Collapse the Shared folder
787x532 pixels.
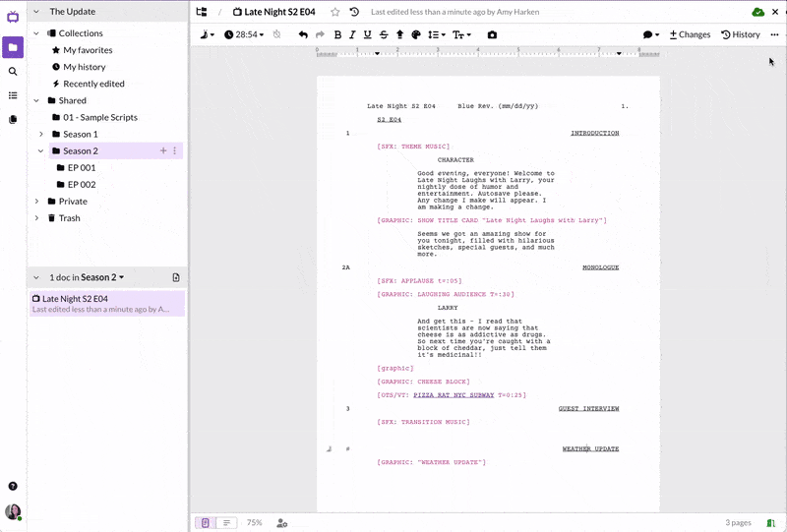tap(36, 100)
